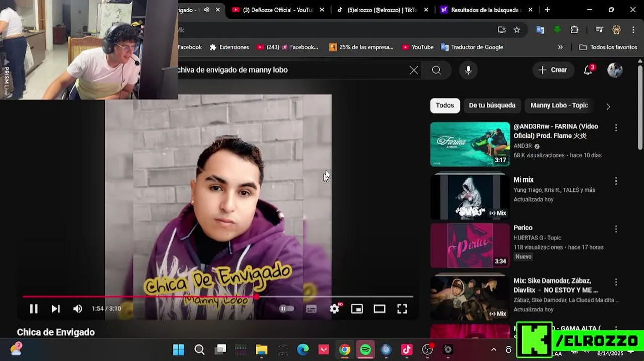Open File Explorer from the taskbar
This screenshot has width=644, height=361.
point(261,350)
